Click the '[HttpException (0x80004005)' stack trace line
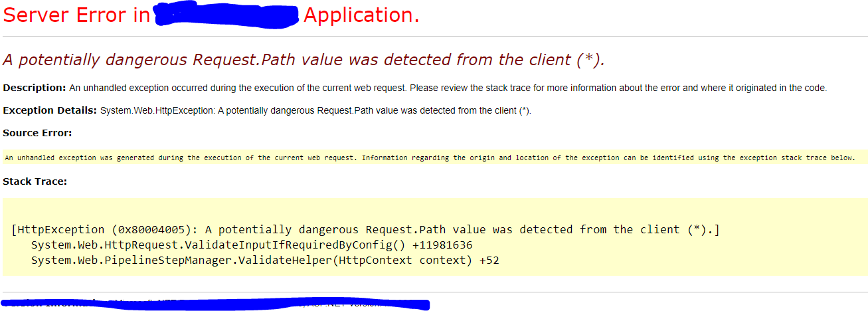Image resolution: width=868 pixels, height=325 pixels. pos(365,229)
